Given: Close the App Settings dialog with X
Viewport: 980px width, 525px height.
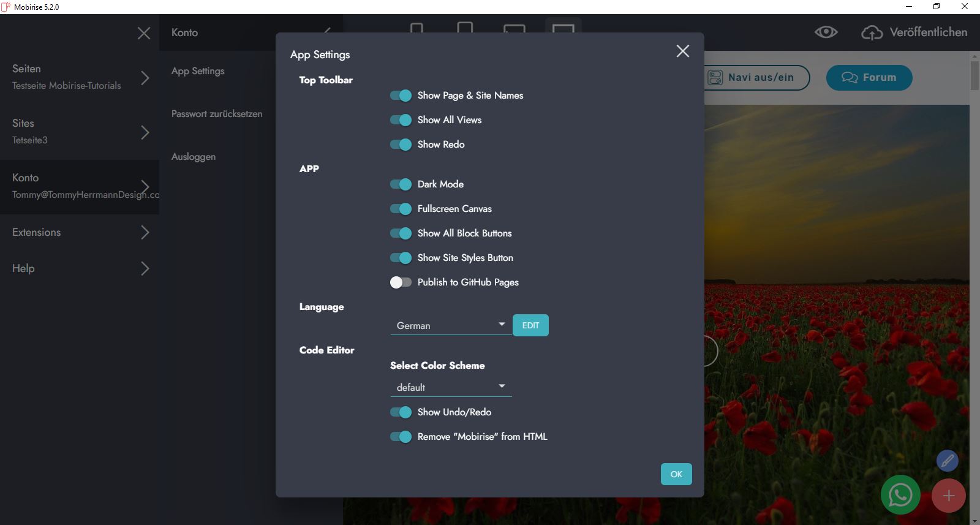Looking at the screenshot, I should point(682,51).
